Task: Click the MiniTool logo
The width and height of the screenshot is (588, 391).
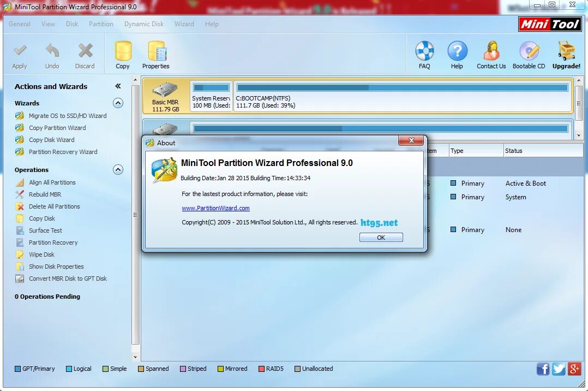Action: click(550, 25)
